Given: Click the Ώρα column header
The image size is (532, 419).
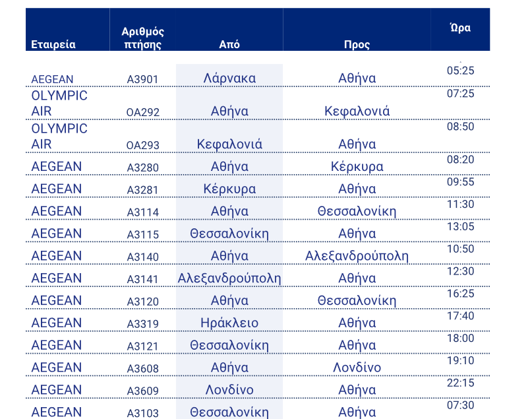Looking at the screenshot, I should pyautogui.click(x=459, y=28).
